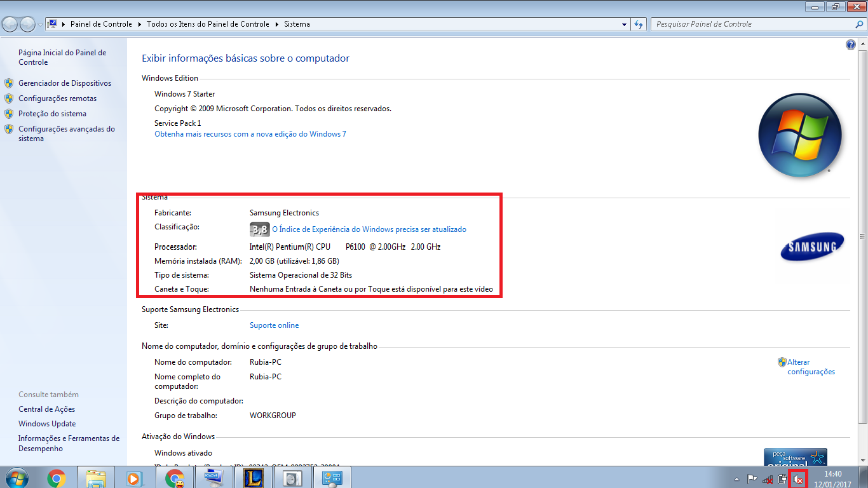
Task: Open the gray disc-like app on taskbar
Action: tap(292, 478)
